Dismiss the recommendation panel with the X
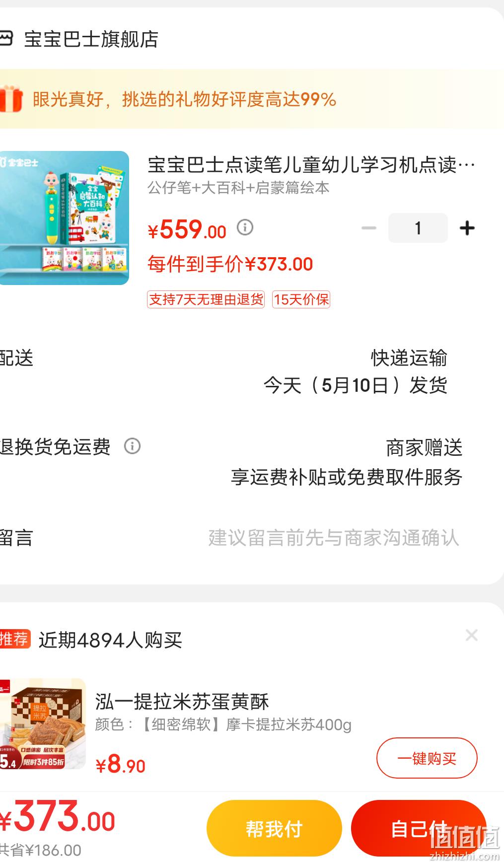 pos(472,635)
